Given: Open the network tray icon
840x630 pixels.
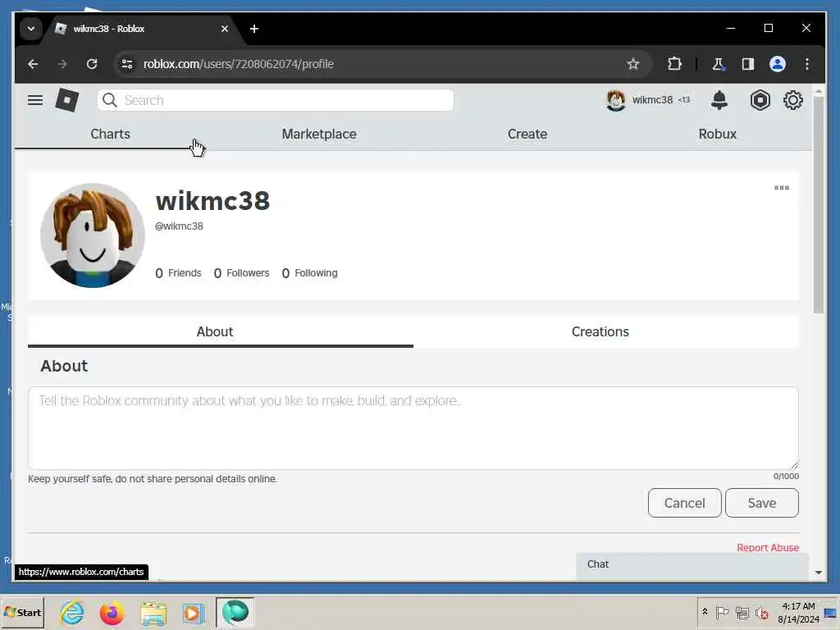Looking at the screenshot, I should tap(742, 612).
